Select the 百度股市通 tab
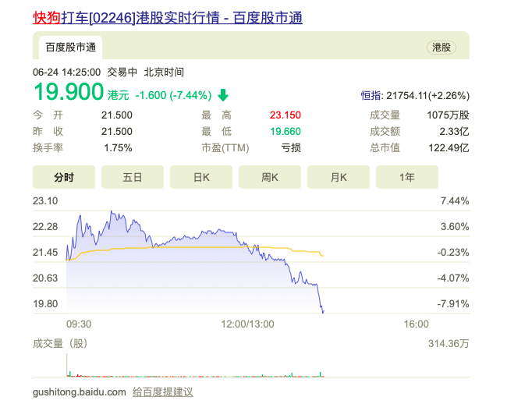 point(70,48)
